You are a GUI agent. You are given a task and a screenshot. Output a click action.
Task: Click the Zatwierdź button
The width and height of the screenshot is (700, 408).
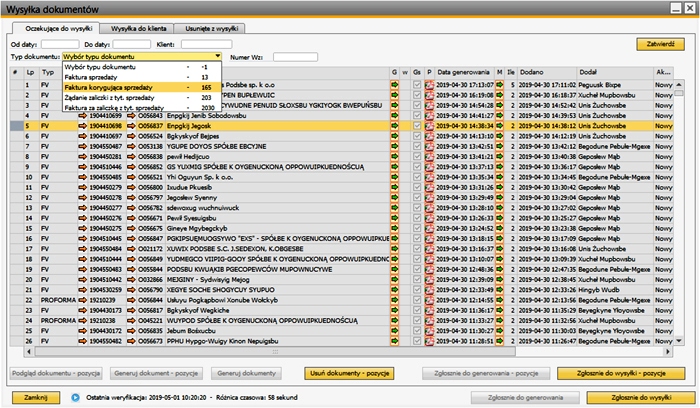click(660, 44)
